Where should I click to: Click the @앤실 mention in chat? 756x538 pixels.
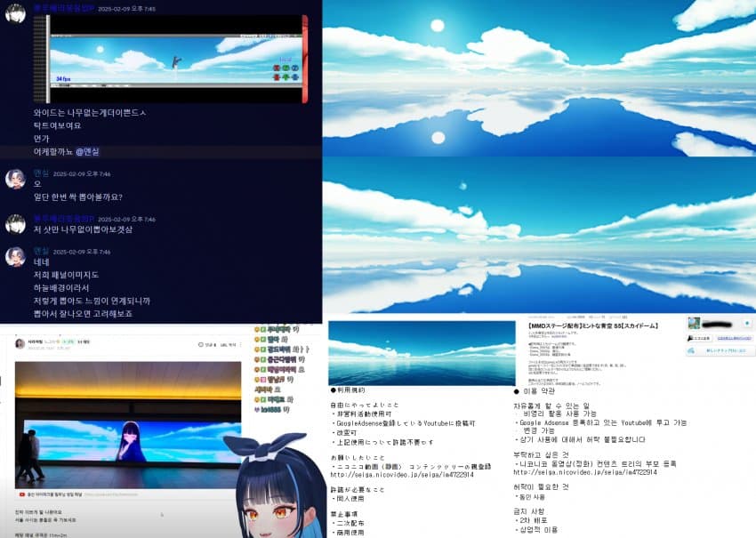point(87,151)
